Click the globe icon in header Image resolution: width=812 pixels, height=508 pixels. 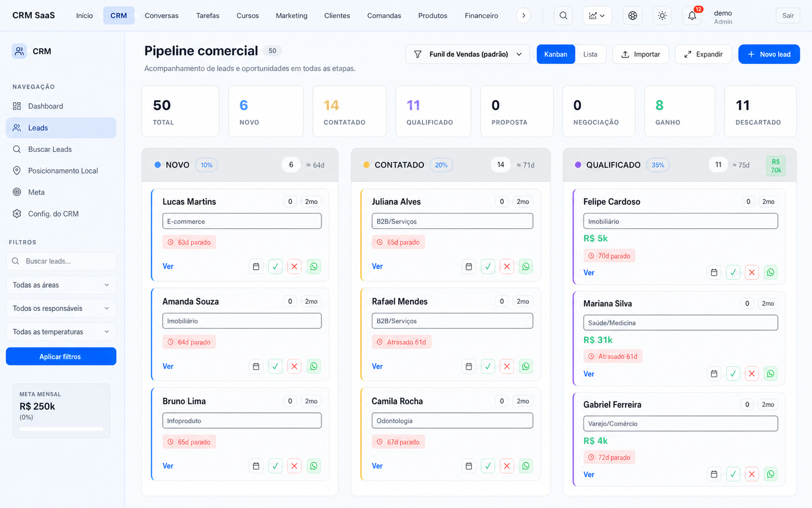[632, 16]
